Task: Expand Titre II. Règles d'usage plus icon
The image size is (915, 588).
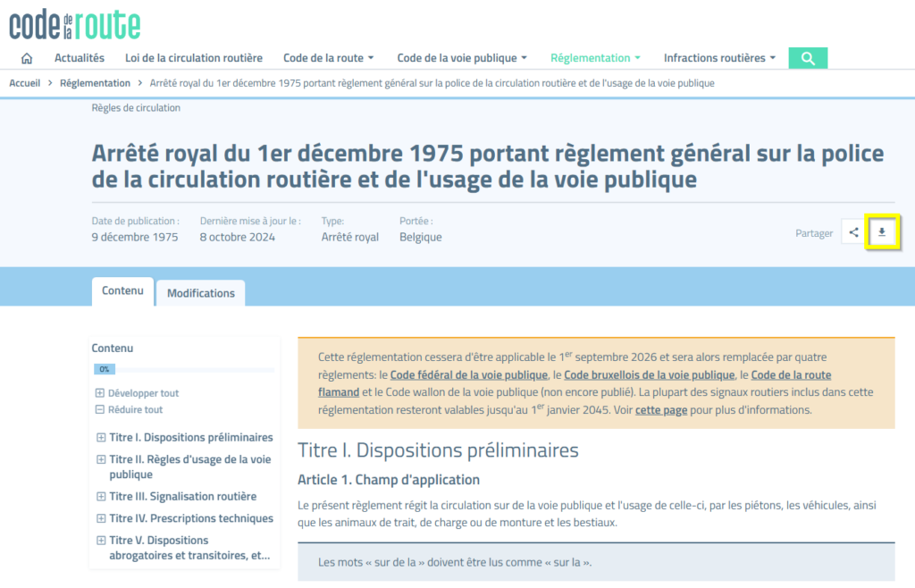Action: (x=101, y=459)
